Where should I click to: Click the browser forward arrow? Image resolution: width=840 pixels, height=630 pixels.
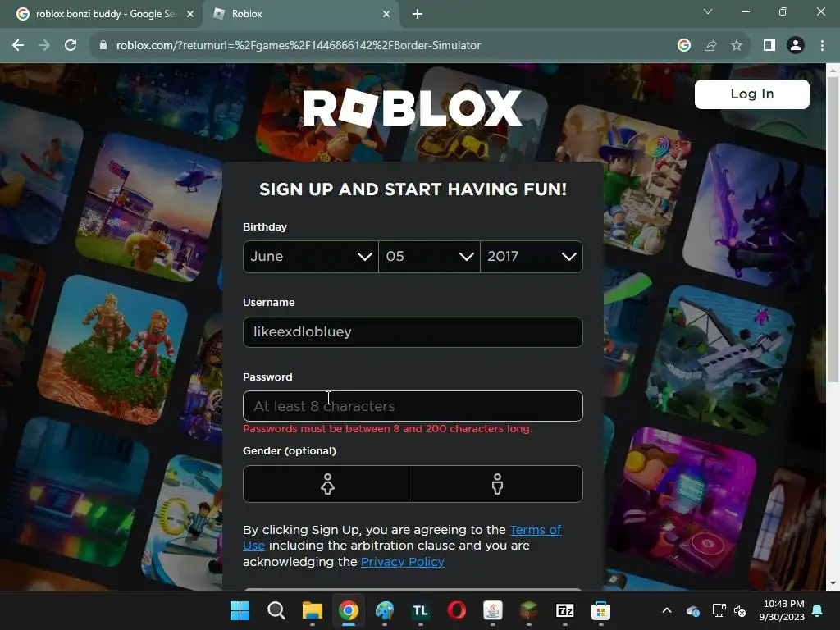click(44, 46)
